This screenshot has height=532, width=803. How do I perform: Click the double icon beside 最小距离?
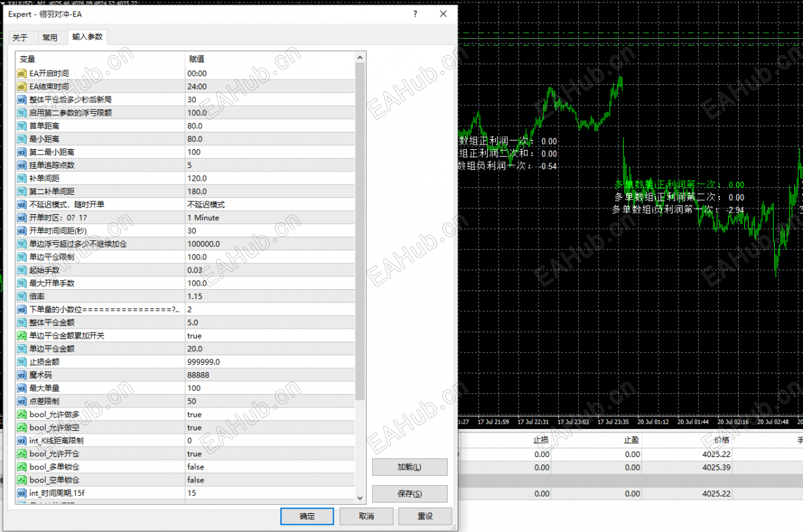21,139
